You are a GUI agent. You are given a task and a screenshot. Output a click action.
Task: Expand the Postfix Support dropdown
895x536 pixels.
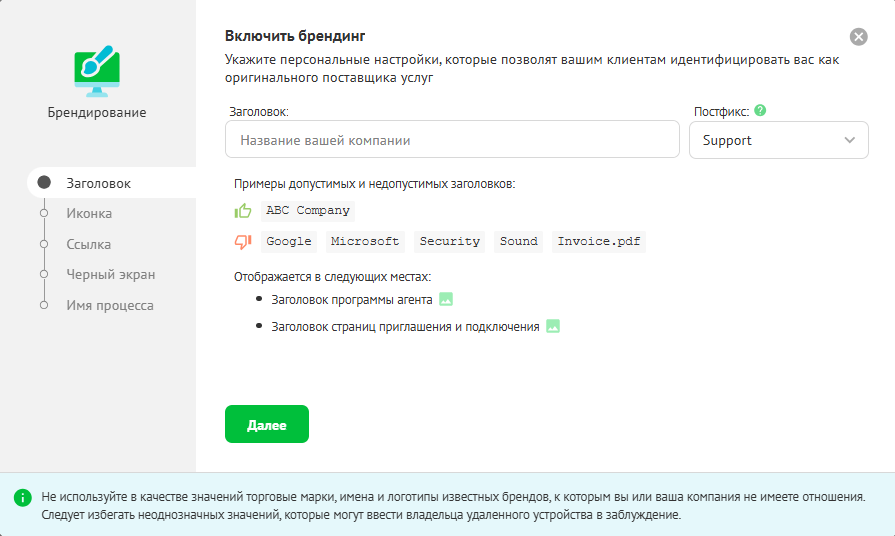coord(778,140)
